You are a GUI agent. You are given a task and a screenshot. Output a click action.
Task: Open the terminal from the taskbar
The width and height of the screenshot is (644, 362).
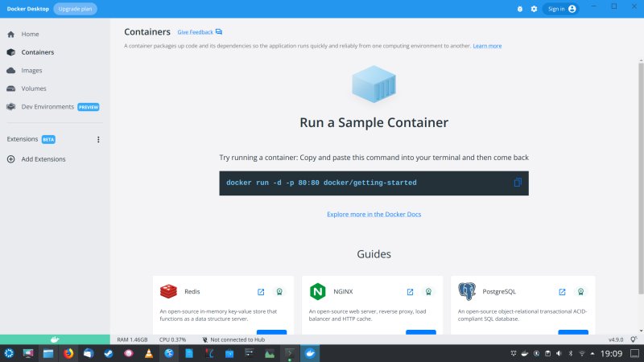pos(290,353)
